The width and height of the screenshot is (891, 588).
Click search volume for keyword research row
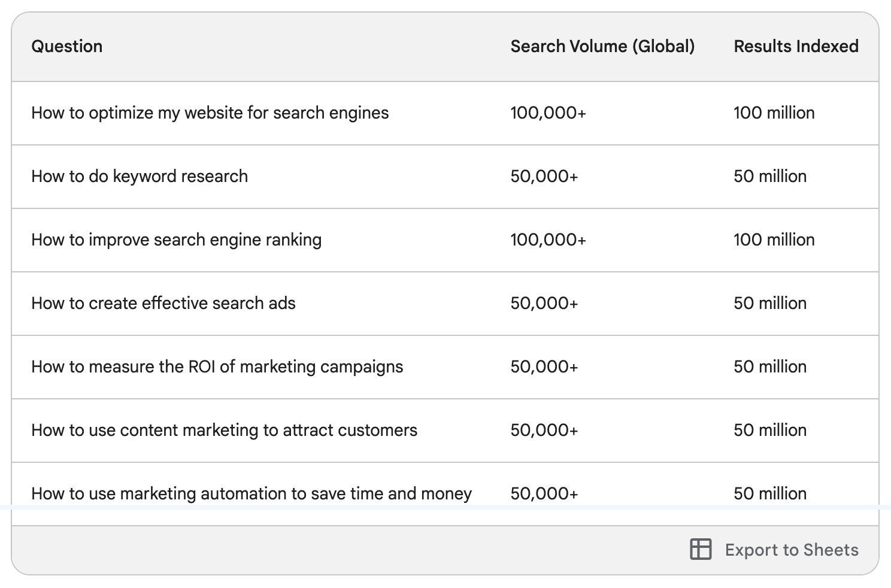coord(544,176)
